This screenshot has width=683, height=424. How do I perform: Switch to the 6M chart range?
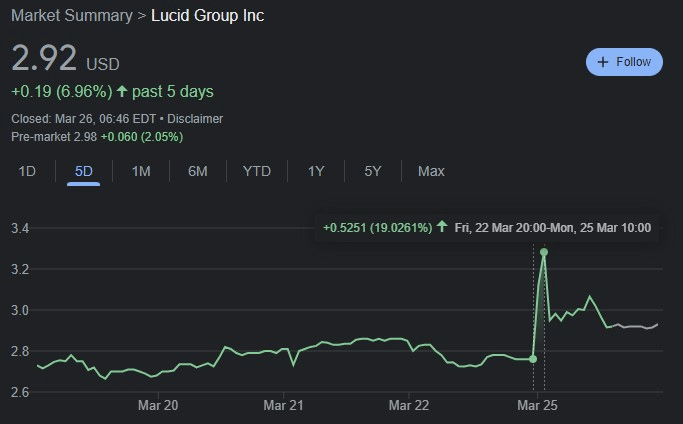point(198,171)
